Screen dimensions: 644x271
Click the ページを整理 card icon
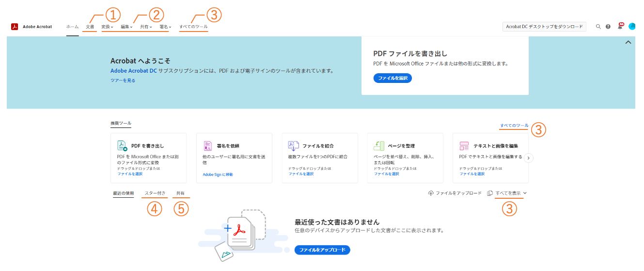click(378, 145)
